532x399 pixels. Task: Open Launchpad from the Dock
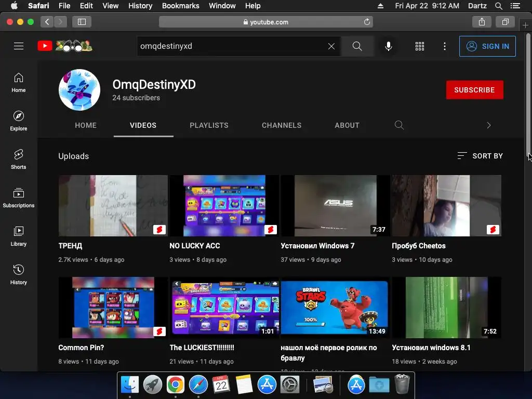152,384
